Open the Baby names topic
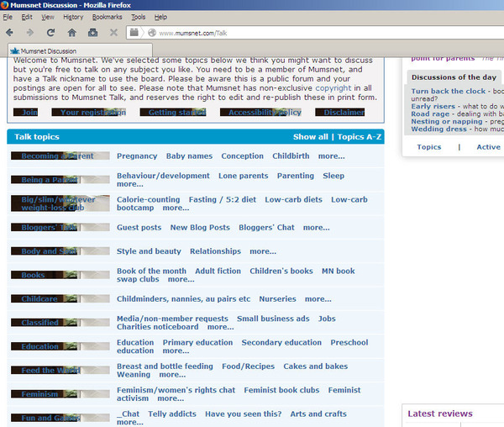 click(189, 156)
